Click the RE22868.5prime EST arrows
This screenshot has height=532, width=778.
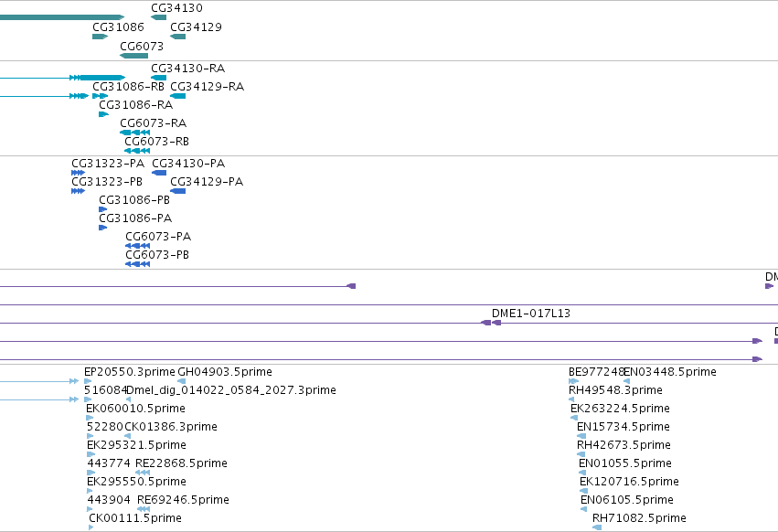143,473
